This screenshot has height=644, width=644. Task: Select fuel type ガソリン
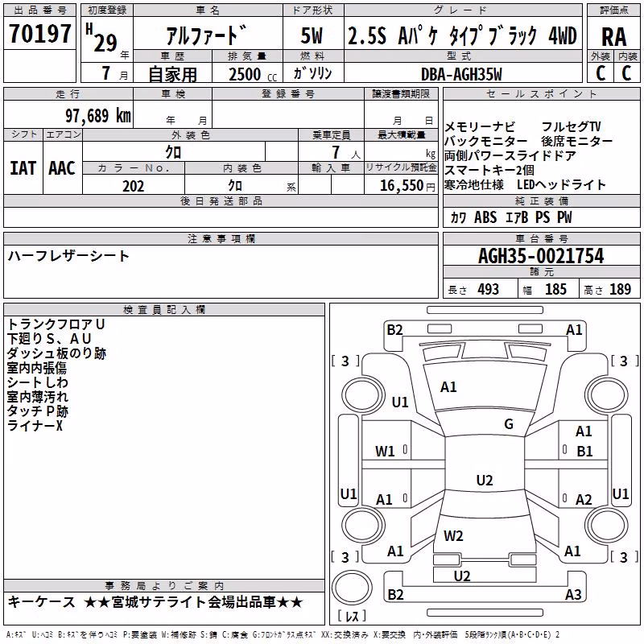tap(312, 73)
